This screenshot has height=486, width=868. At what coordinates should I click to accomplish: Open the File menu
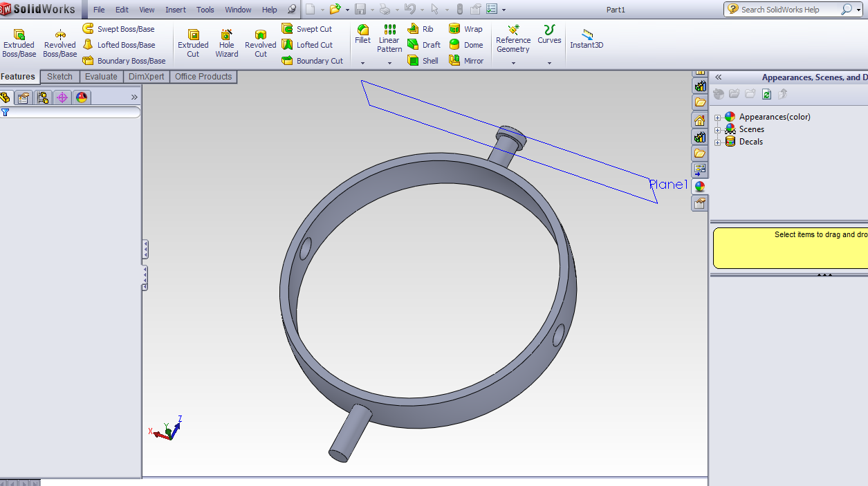coord(99,10)
